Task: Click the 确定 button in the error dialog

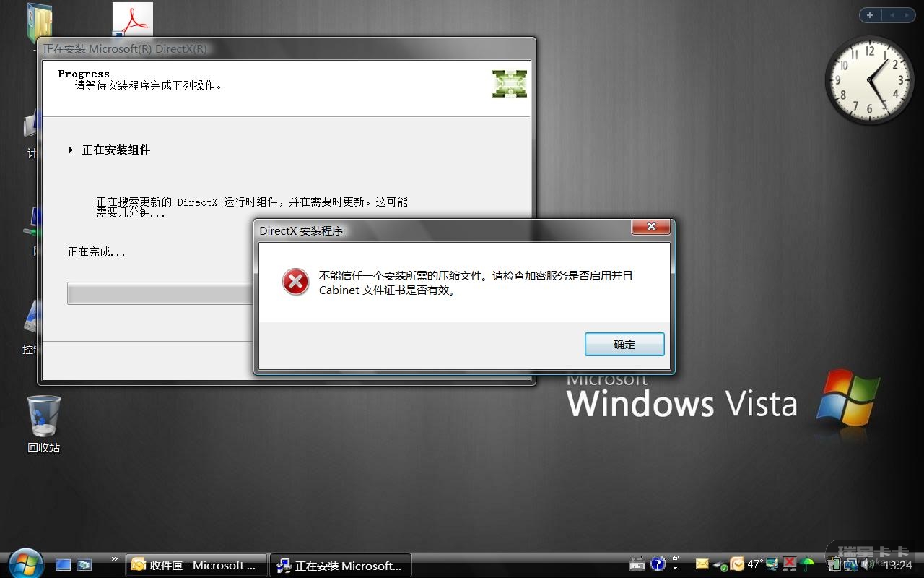Action: 624,345
